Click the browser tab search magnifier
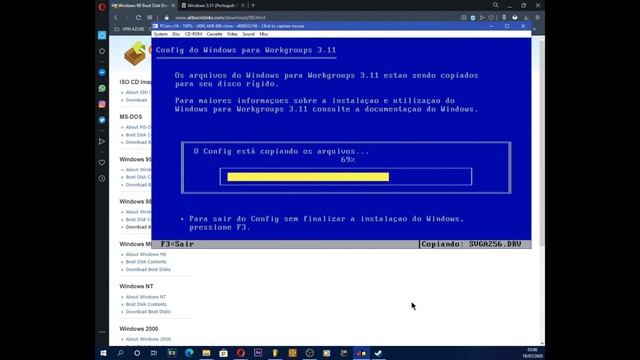Viewport: 640px width, 360px height. tap(496, 5)
